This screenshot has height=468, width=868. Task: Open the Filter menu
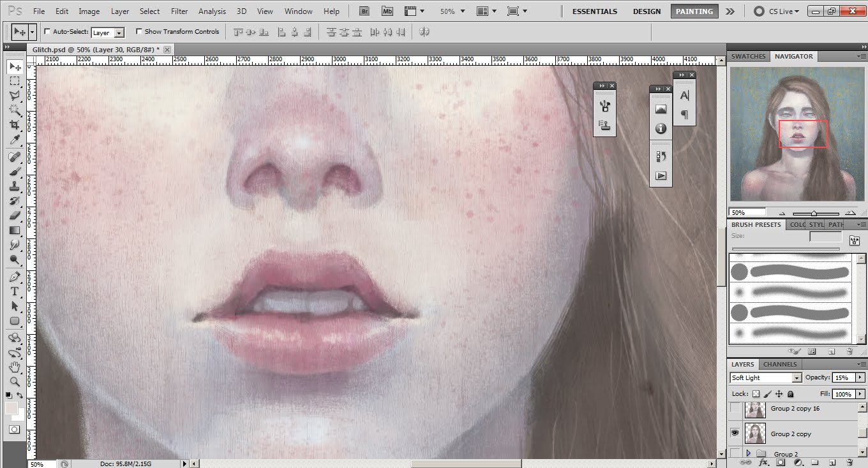coord(179,10)
